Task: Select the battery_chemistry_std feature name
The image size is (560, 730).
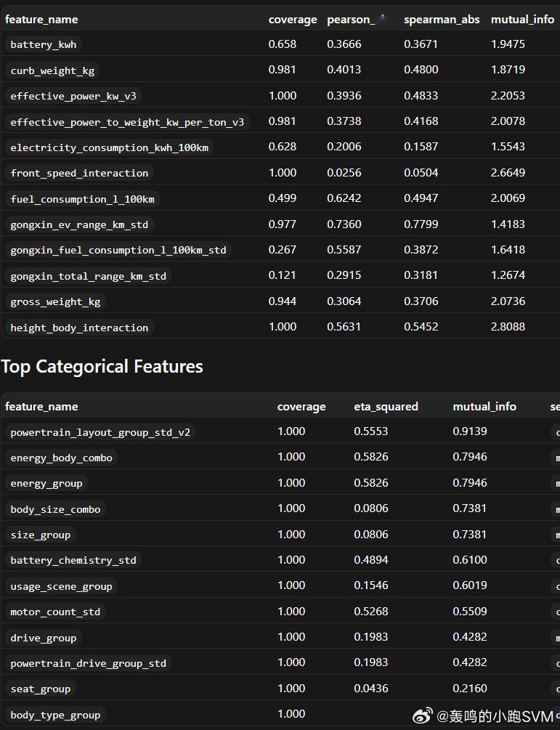Action: pos(73,560)
